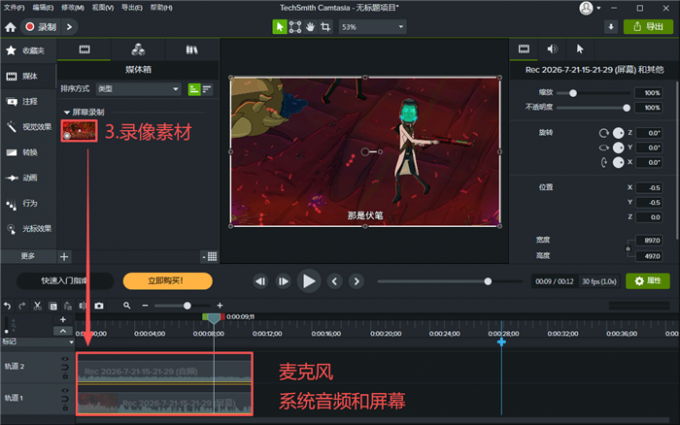Start recording with the 录制 button
This screenshot has width=680, height=425.
pyautogui.click(x=41, y=27)
